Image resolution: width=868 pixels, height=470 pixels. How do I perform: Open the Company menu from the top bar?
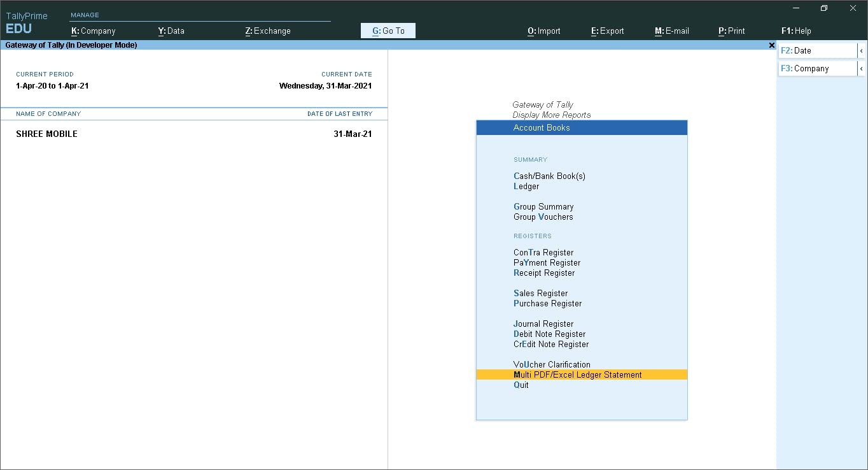[93, 31]
